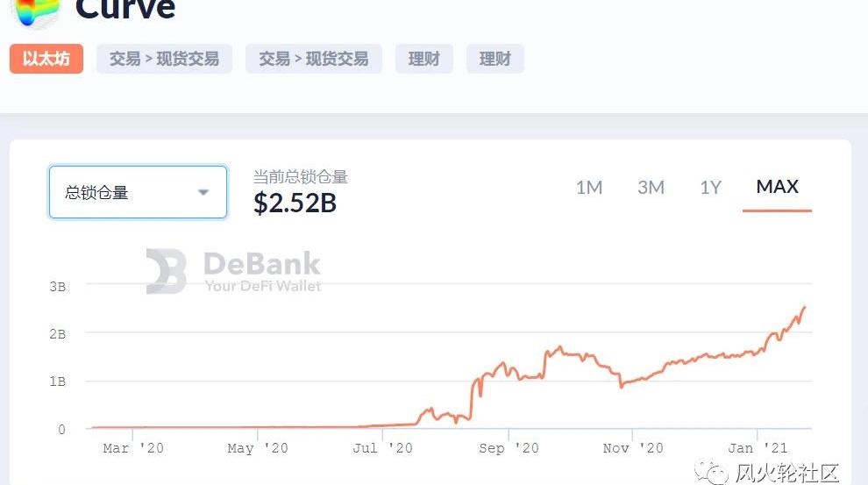Select the MAX time range tab
The height and width of the screenshot is (485, 868).
[777, 187]
